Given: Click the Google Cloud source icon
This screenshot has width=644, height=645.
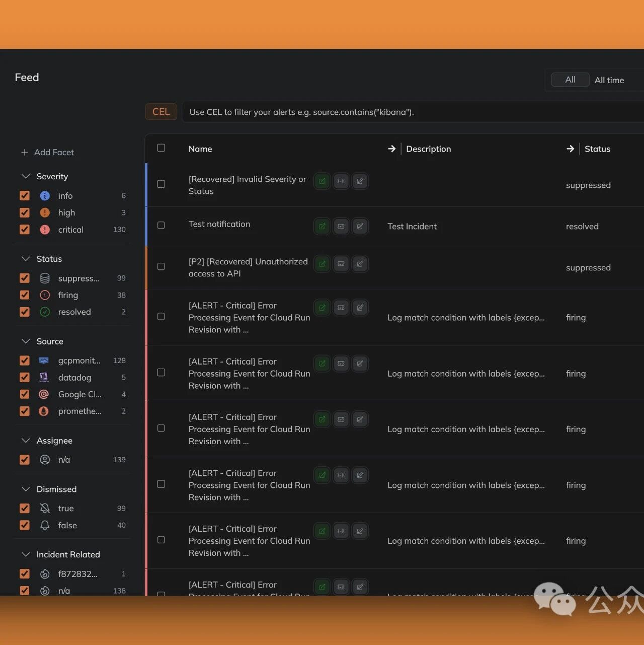Looking at the screenshot, I should coord(44,394).
